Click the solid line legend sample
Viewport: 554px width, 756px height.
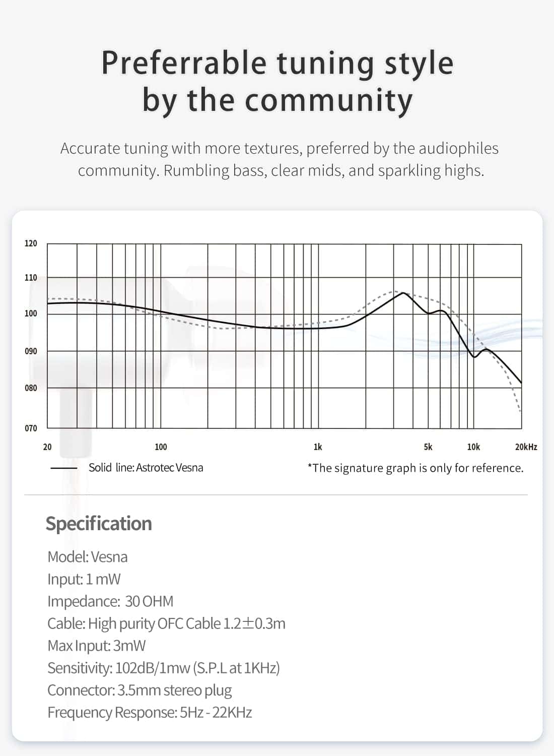[63, 468]
